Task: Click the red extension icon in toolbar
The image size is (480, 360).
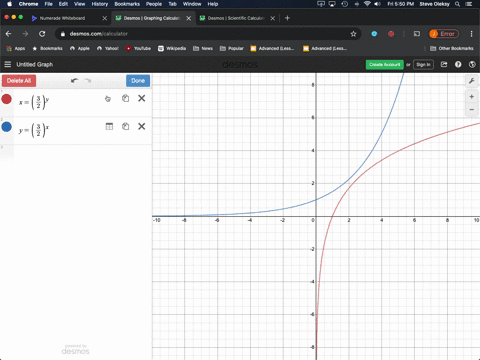Action: pos(391,34)
